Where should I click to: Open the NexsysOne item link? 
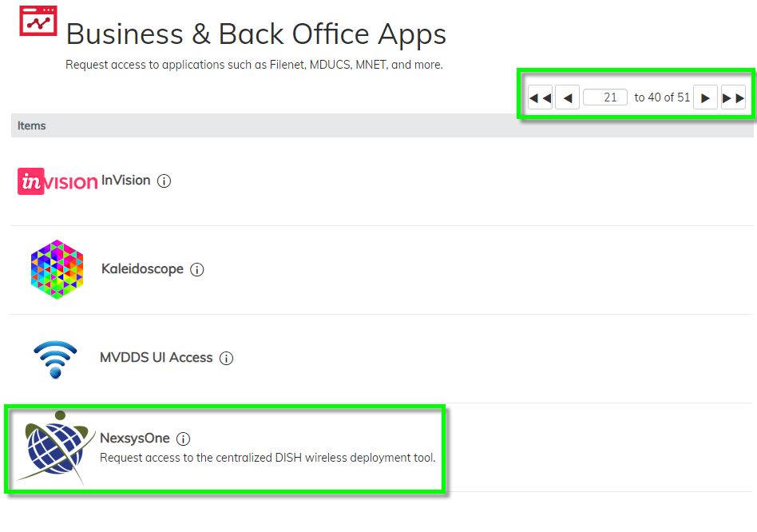tap(135, 439)
